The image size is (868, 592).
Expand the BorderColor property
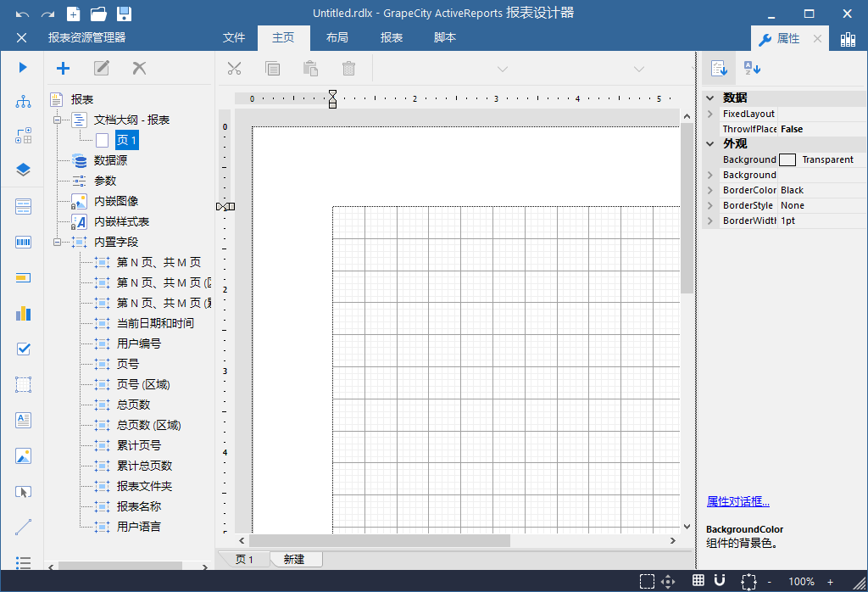click(x=710, y=190)
